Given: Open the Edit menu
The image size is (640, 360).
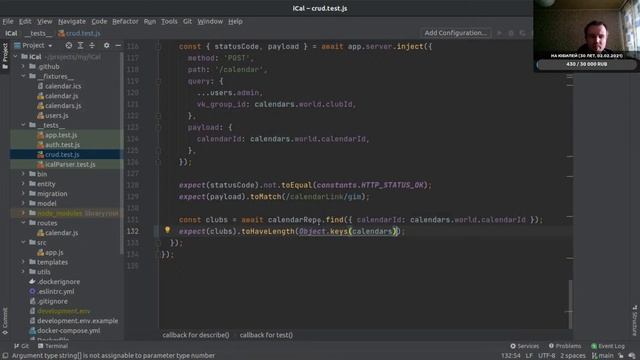Looking at the screenshot, I should tap(25, 21).
